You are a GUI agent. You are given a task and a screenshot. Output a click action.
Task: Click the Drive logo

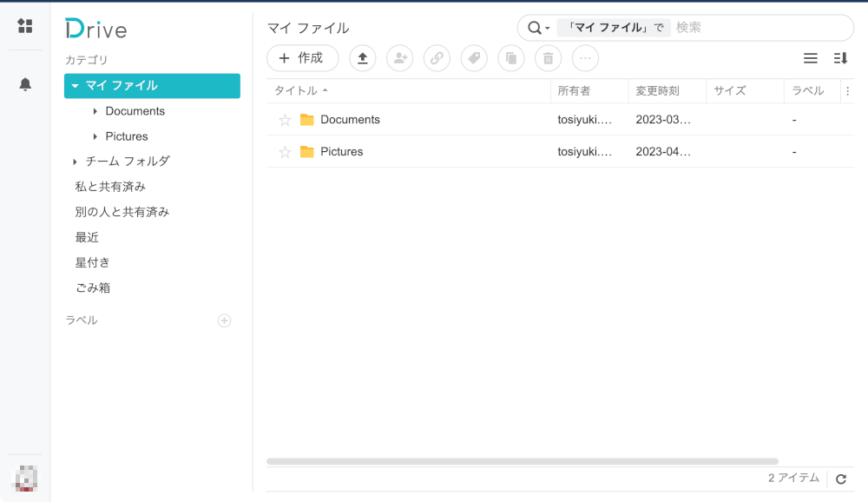pos(95,29)
